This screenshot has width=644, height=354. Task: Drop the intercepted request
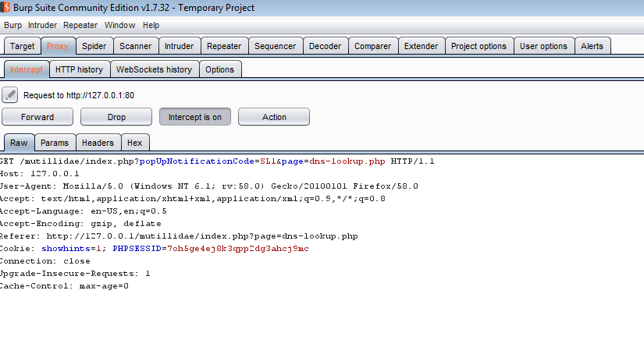coord(116,117)
